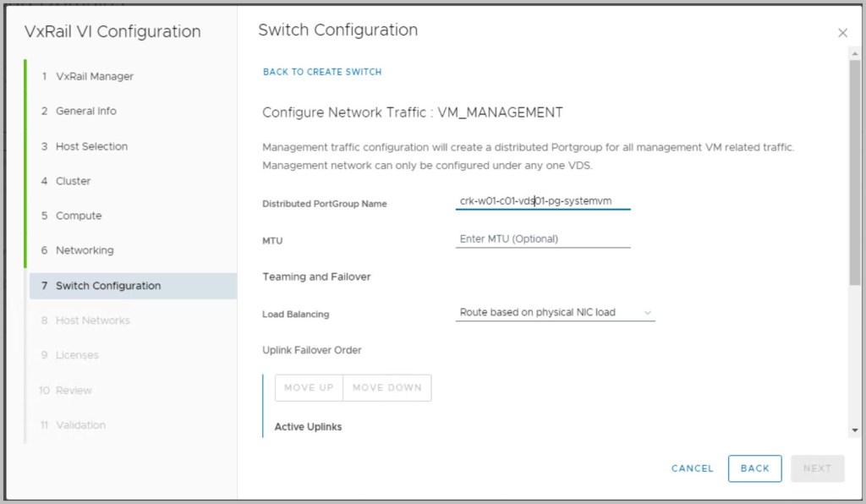This screenshot has height=504, width=866.
Task: Click Back to Create Switch link
Action: (322, 72)
